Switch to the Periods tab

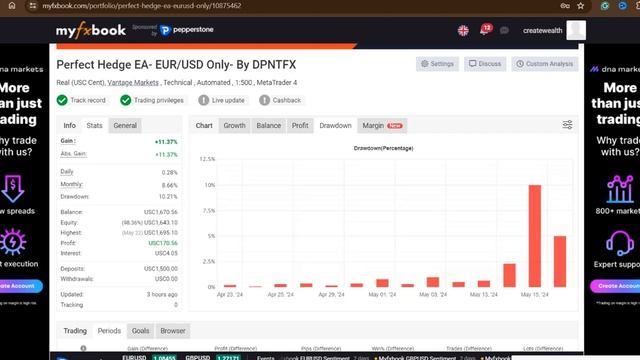(x=109, y=331)
